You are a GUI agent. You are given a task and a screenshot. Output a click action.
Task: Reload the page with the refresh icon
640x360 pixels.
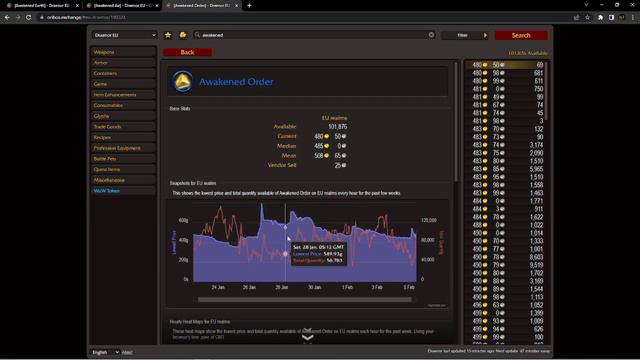(29, 17)
